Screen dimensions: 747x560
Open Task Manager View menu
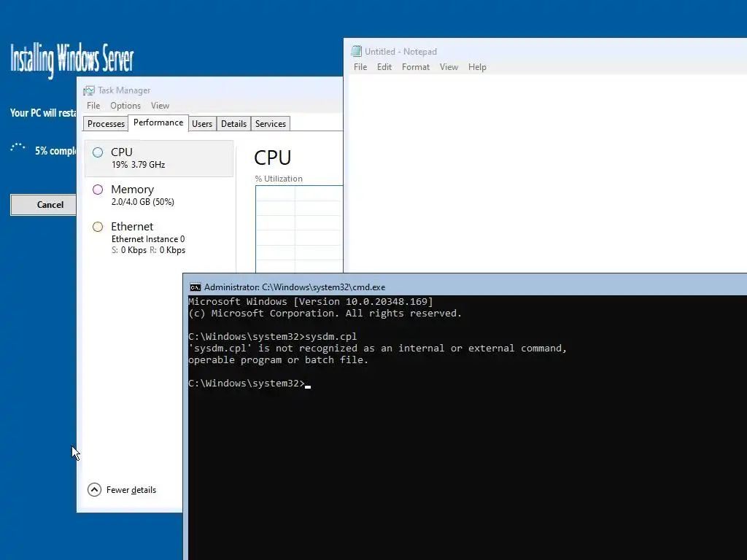pos(160,106)
